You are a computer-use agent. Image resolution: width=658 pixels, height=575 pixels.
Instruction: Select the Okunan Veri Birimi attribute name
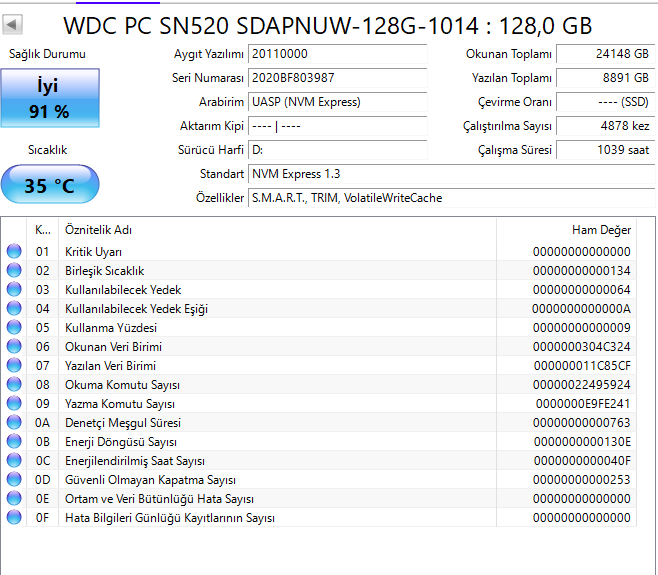click(113, 347)
